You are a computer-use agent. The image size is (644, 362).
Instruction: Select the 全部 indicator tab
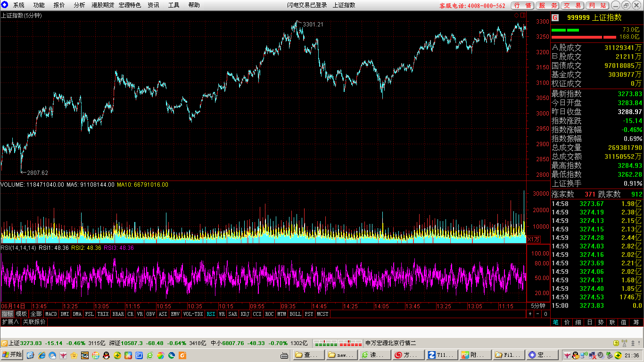[x=36, y=314]
